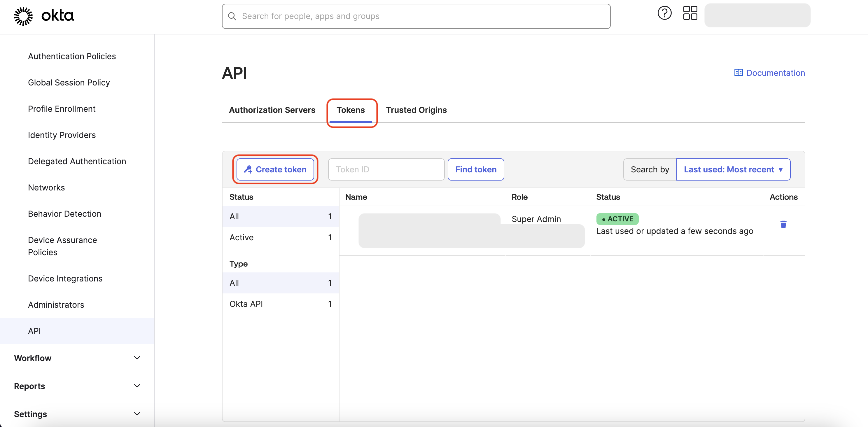Image resolution: width=868 pixels, height=427 pixels.
Task: Delete the Super Admin token with trash icon
Action: click(783, 225)
